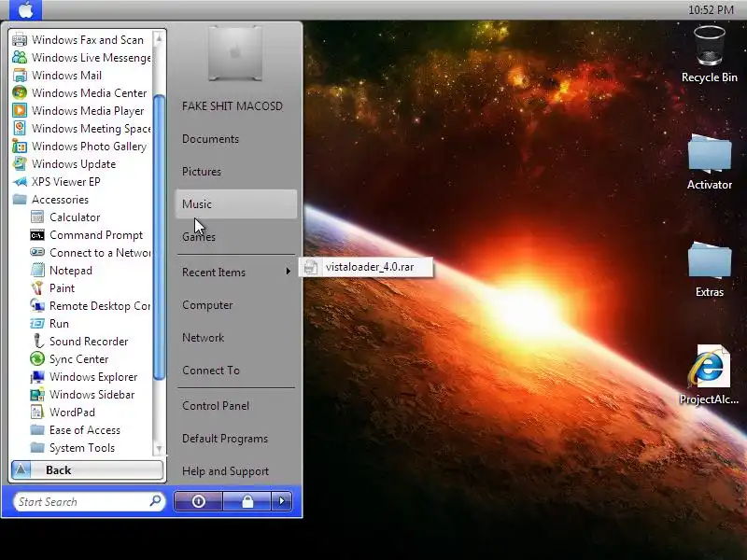Open Windows Fax and Scan icon
The image size is (747, 560).
click(x=20, y=40)
